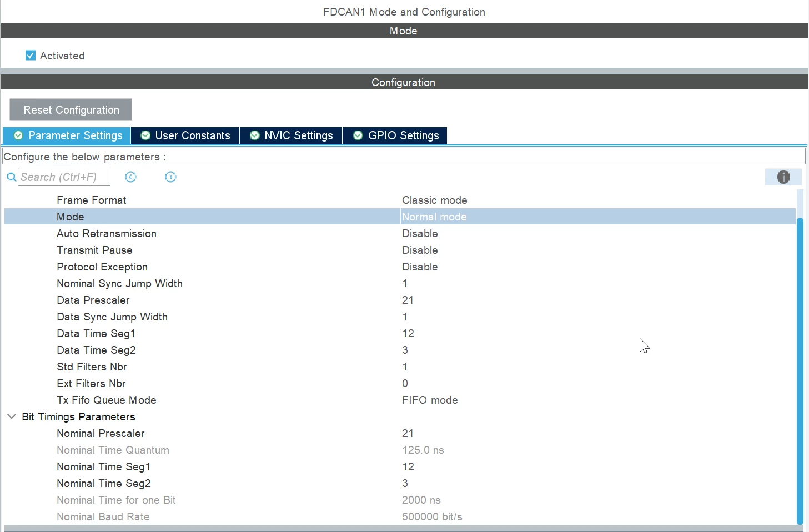Image resolution: width=809 pixels, height=532 pixels.
Task: Open the User Constants tab
Action: pos(185,135)
